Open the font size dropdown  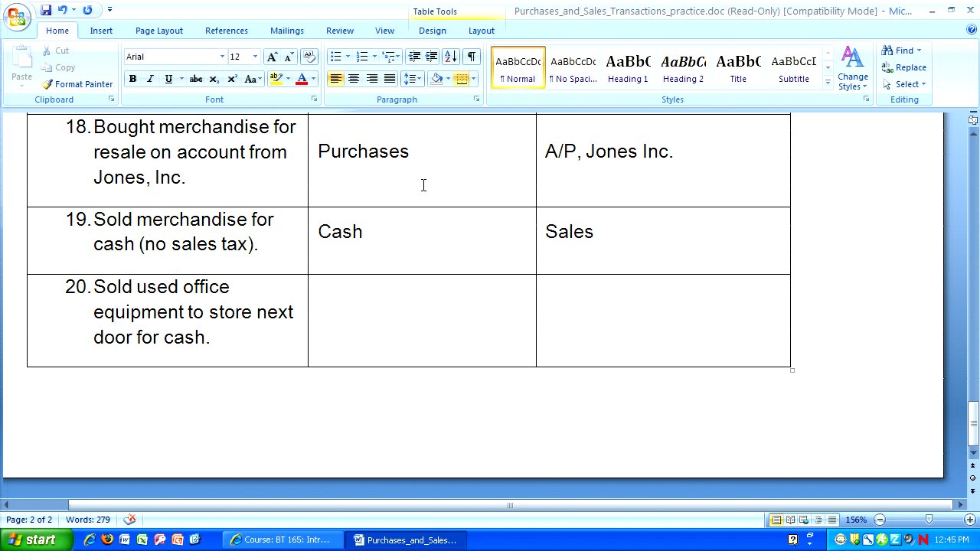click(x=255, y=57)
